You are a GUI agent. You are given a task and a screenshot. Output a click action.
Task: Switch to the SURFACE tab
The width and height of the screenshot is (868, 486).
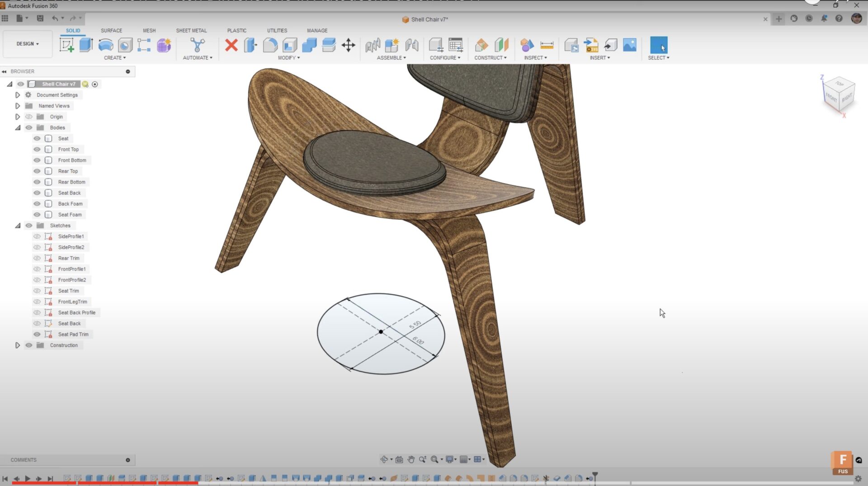point(111,30)
